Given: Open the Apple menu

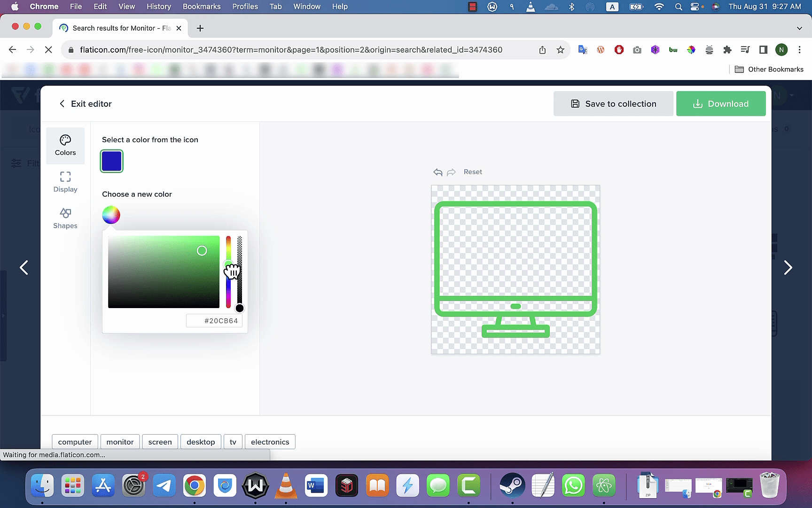Looking at the screenshot, I should (15, 7).
